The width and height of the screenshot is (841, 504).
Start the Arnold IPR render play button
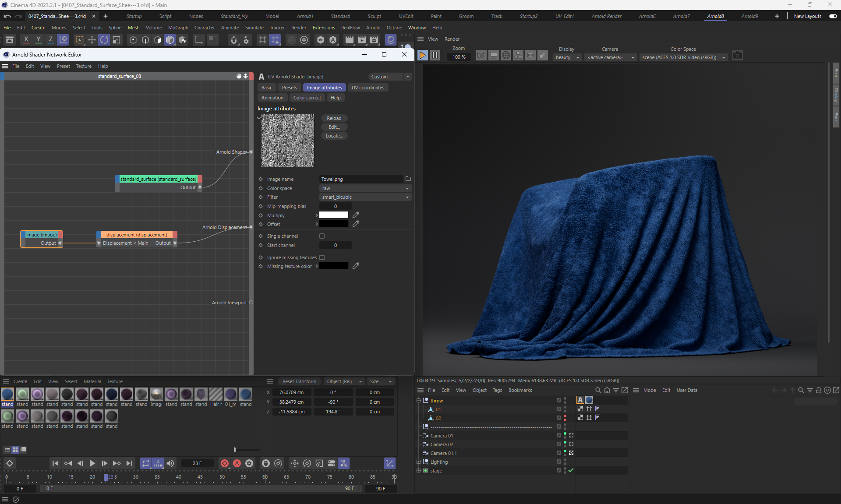click(422, 55)
